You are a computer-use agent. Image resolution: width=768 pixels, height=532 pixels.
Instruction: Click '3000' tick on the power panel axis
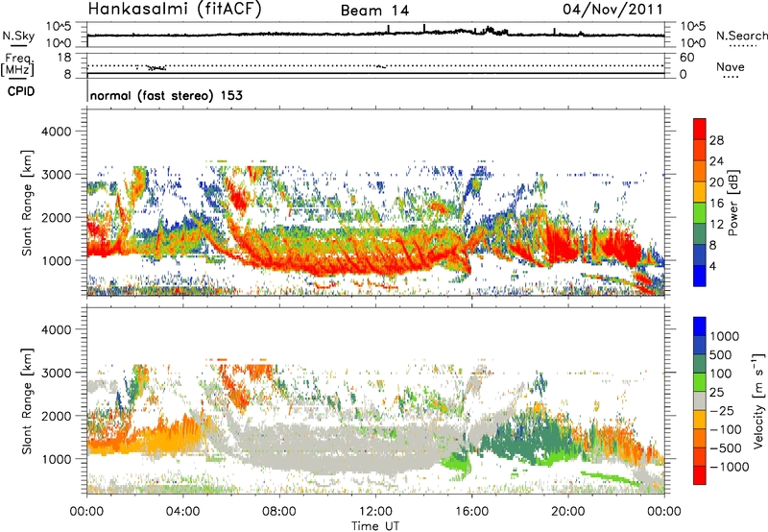click(56, 175)
